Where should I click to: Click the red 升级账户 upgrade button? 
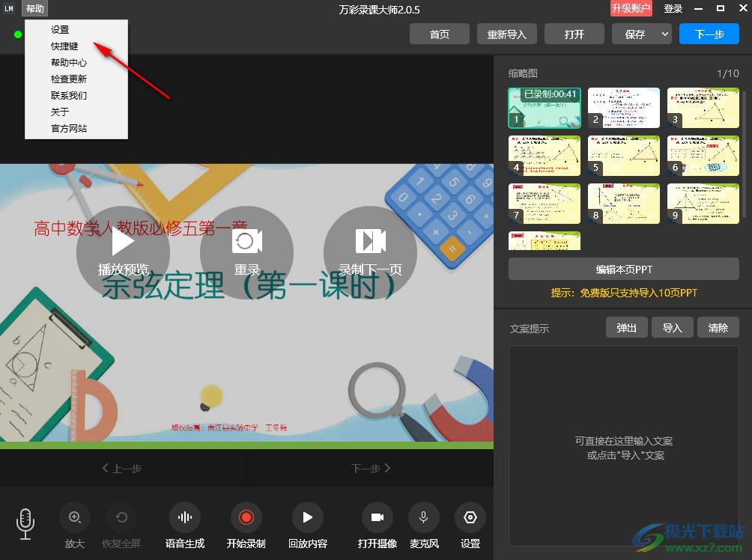[x=631, y=9]
